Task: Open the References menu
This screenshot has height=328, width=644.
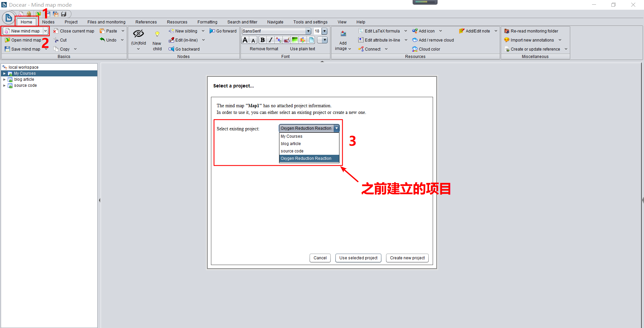Action: (146, 22)
